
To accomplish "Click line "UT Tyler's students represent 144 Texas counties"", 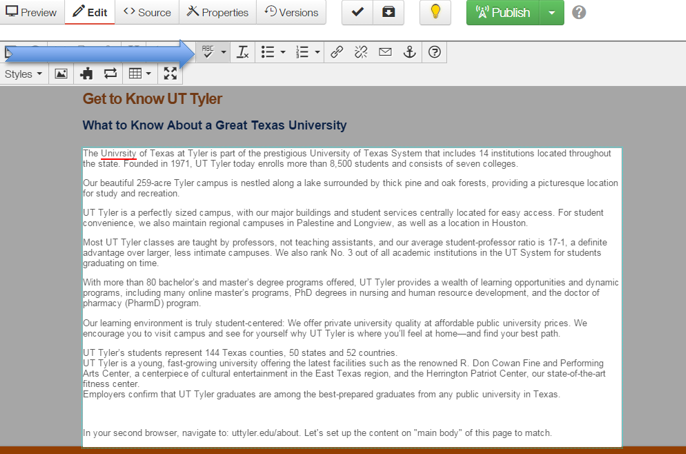I will click(x=240, y=353).
